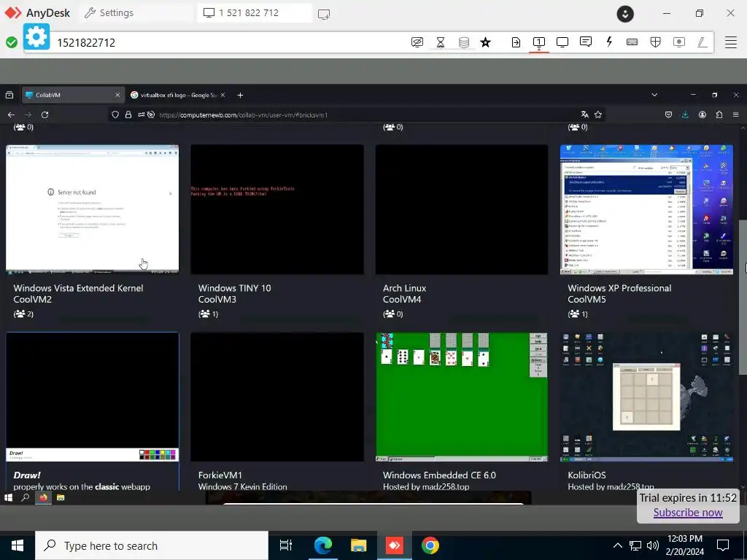The height and width of the screenshot is (560, 747).
Task: Click the volume speaker icon in system tray
Action: pyautogui.click(x=653, y=545)
